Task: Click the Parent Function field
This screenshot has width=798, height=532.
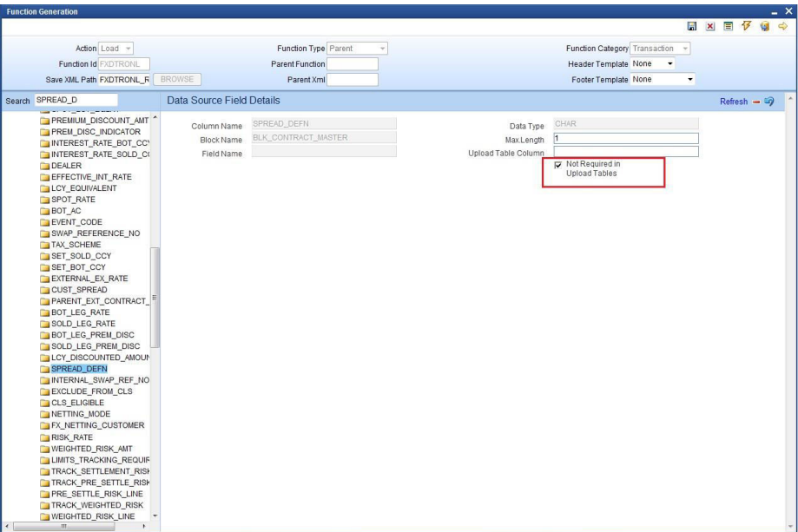Action: pyautogui.click(x=353, y=64)
